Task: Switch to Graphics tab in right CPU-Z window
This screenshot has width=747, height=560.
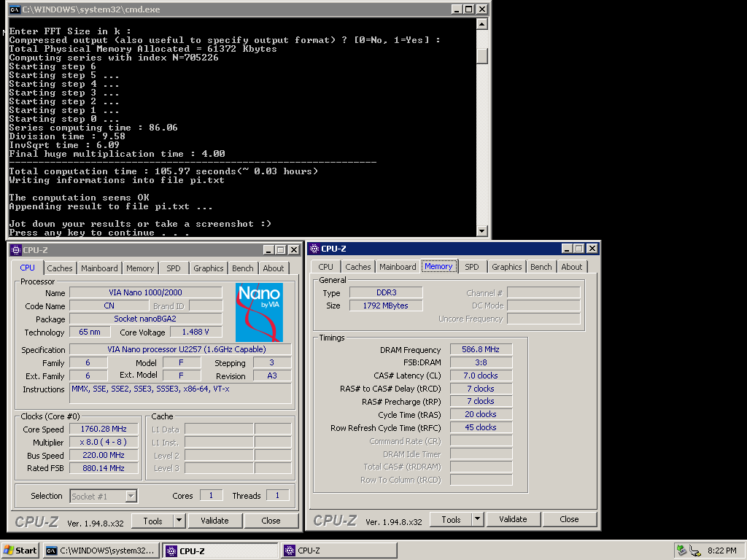Action: [x=507, y=267]
